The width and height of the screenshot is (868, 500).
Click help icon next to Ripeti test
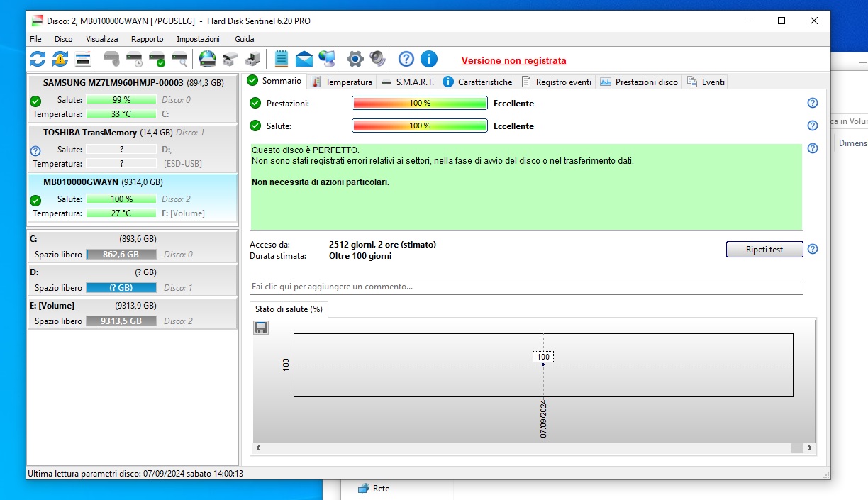point(813,250)
